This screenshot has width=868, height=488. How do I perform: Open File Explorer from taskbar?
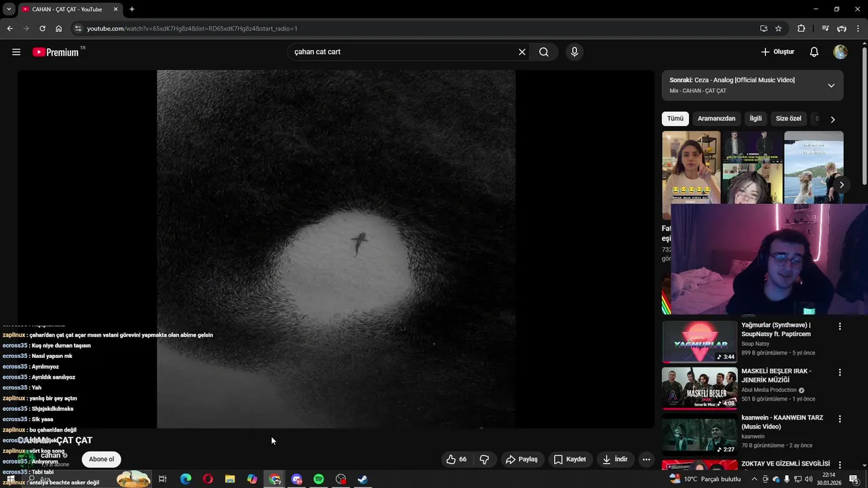(230, 479)
